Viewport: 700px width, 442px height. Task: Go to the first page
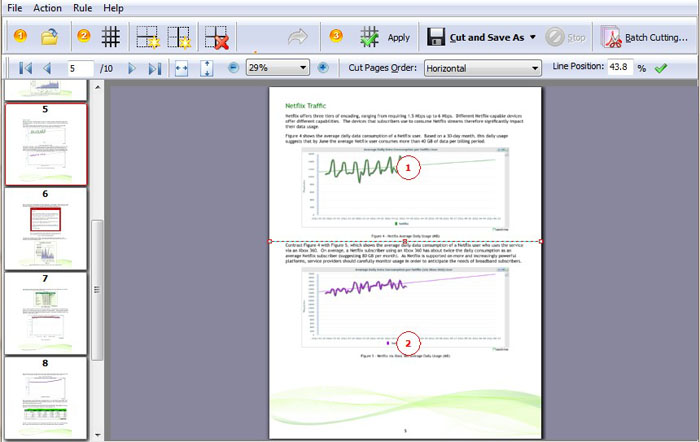tap(25, 68)
